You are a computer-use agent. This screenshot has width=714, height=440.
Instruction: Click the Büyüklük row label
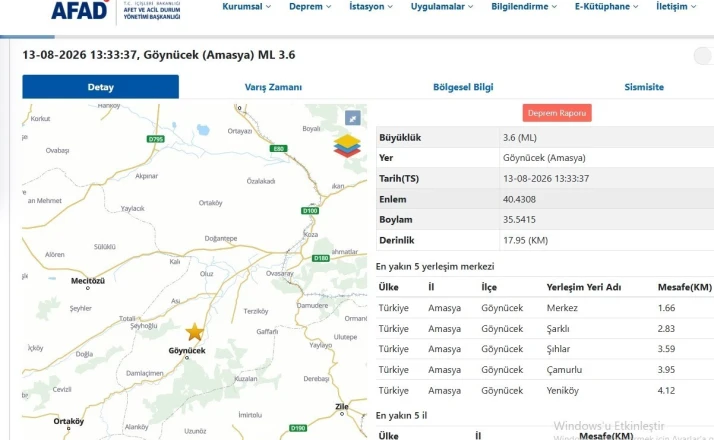click(x=400, y=138)
